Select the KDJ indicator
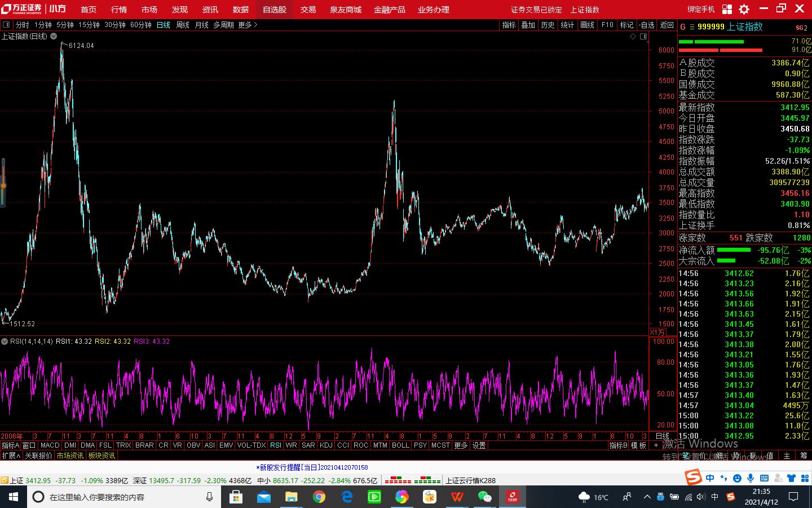 pos(326,445)
